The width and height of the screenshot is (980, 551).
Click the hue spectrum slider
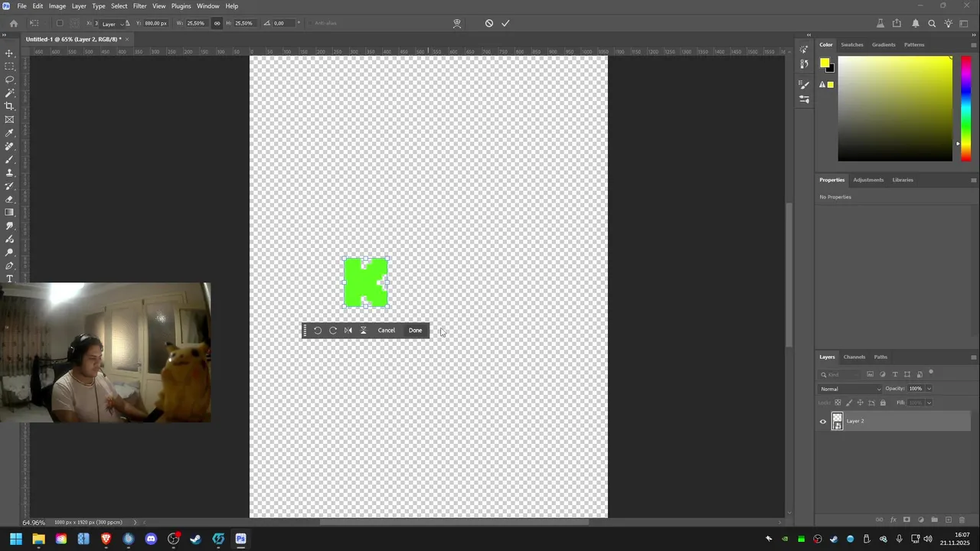(966, 108)
